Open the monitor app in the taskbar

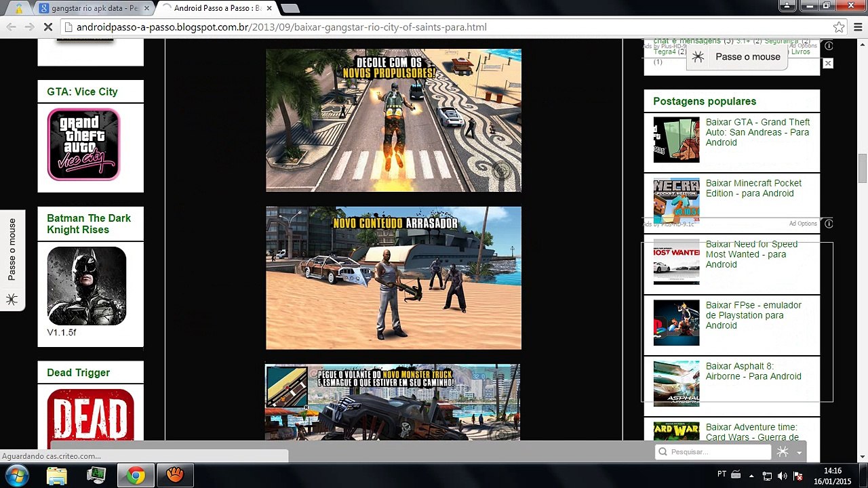pyautogui.click(x=96, y=476)
